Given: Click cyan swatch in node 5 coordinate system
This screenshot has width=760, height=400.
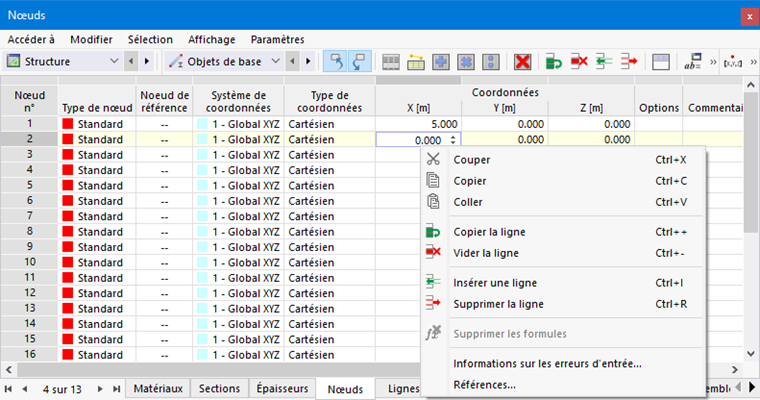Looking at the screenshot, I should (x=202, y=185).
